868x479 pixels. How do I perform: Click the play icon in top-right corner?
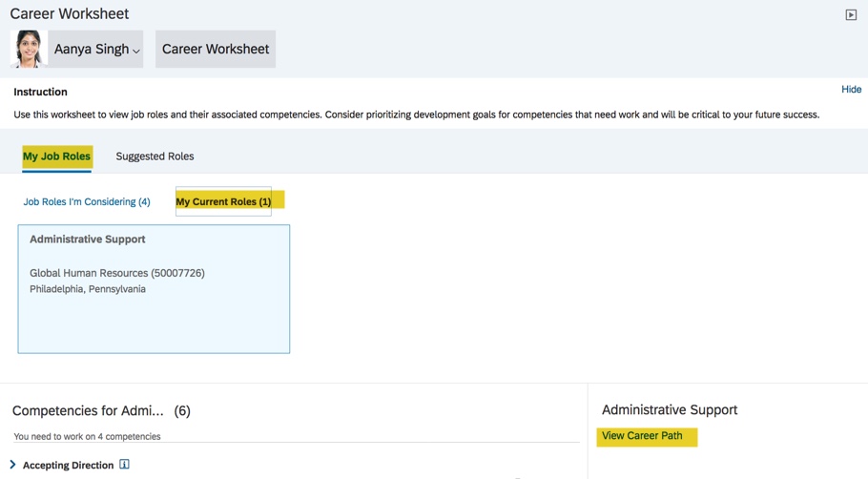(851, 14)
